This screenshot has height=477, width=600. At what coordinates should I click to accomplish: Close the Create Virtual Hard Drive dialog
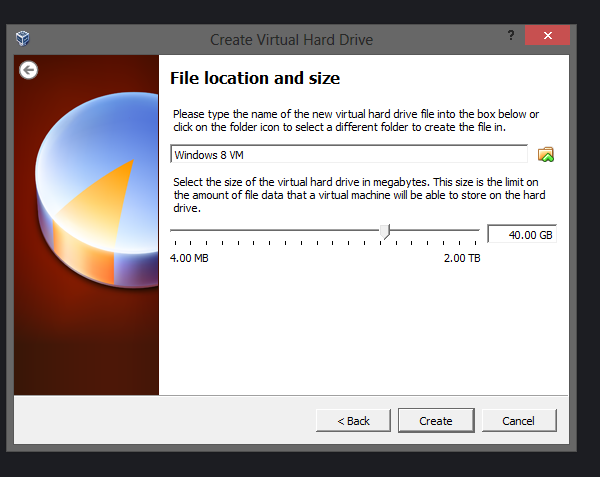(x=548, y=35)
